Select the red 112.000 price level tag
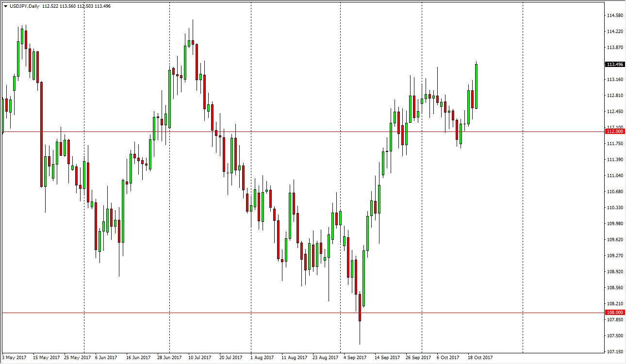This screenshot has width=626, height=364. click(614, 131)
